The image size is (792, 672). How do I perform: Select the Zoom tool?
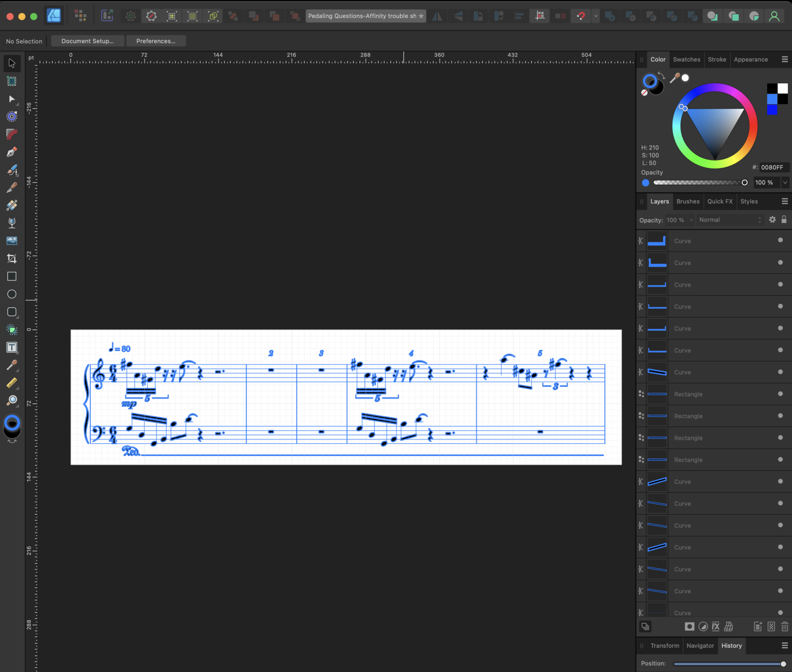click(x=12, y=401)
